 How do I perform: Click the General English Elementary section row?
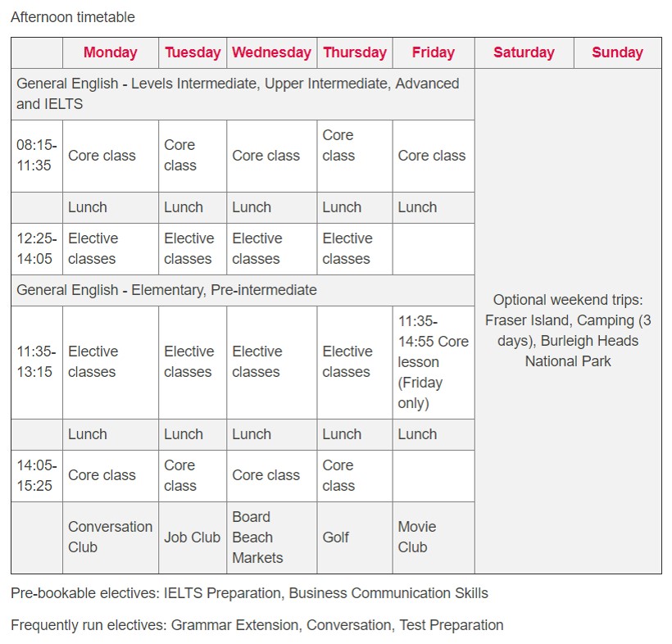(243, 291)
